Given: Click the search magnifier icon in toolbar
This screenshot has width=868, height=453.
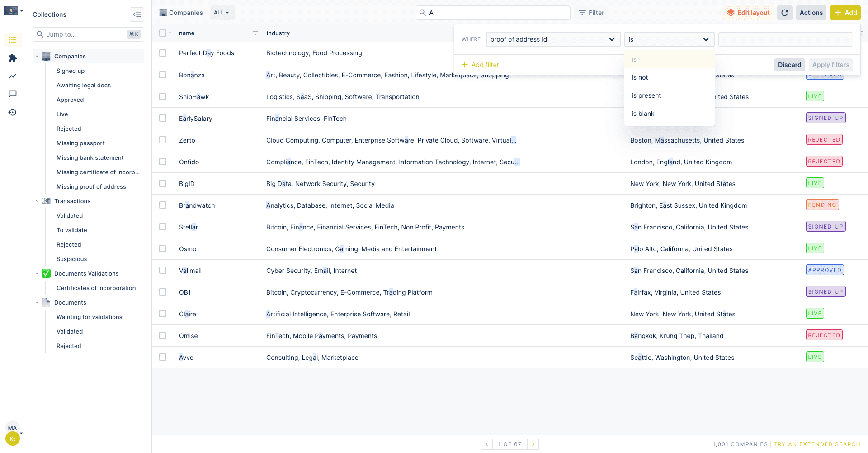Looking at the screenshot, I should point(423,13).
